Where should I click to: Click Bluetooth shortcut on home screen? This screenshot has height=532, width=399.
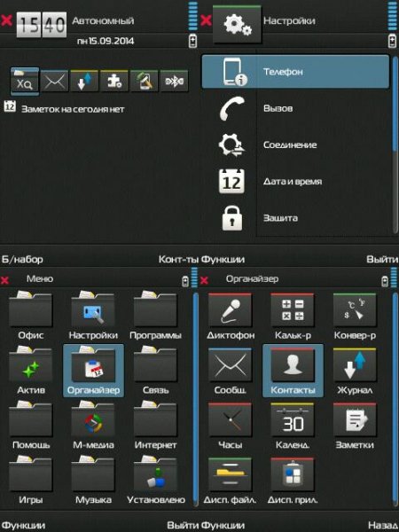tap(174, 81)
